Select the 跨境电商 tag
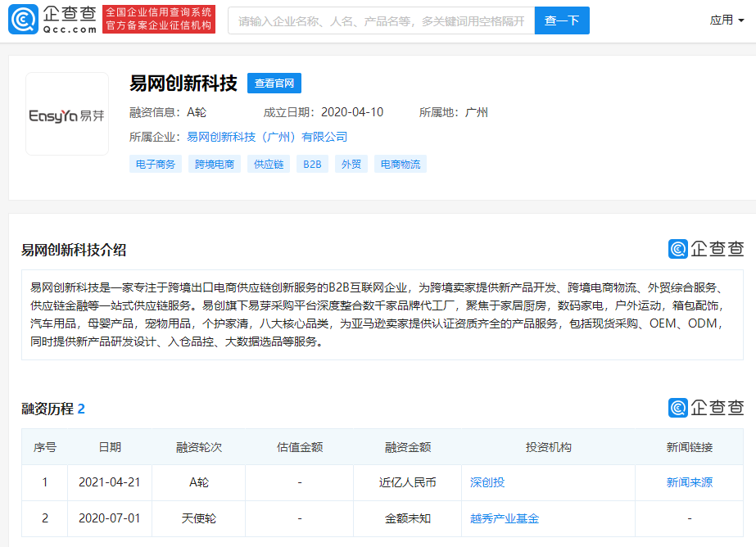This screenshot has width=756, height=547. [215, 165]
